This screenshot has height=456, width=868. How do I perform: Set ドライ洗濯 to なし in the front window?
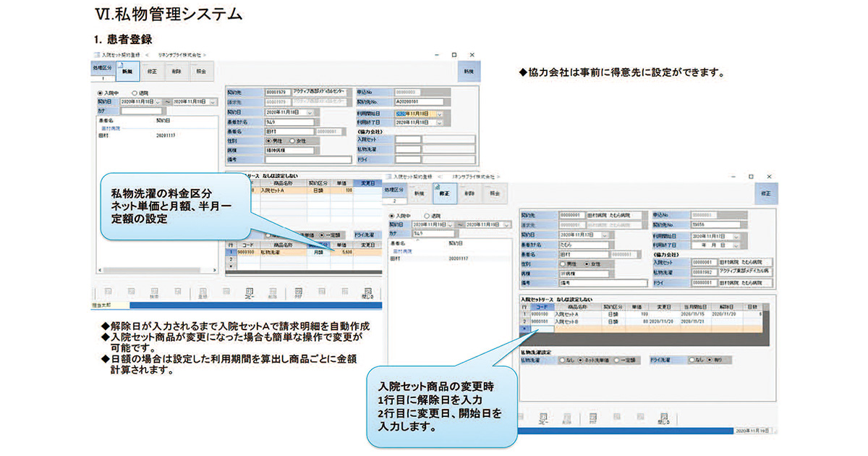[692, 360]
